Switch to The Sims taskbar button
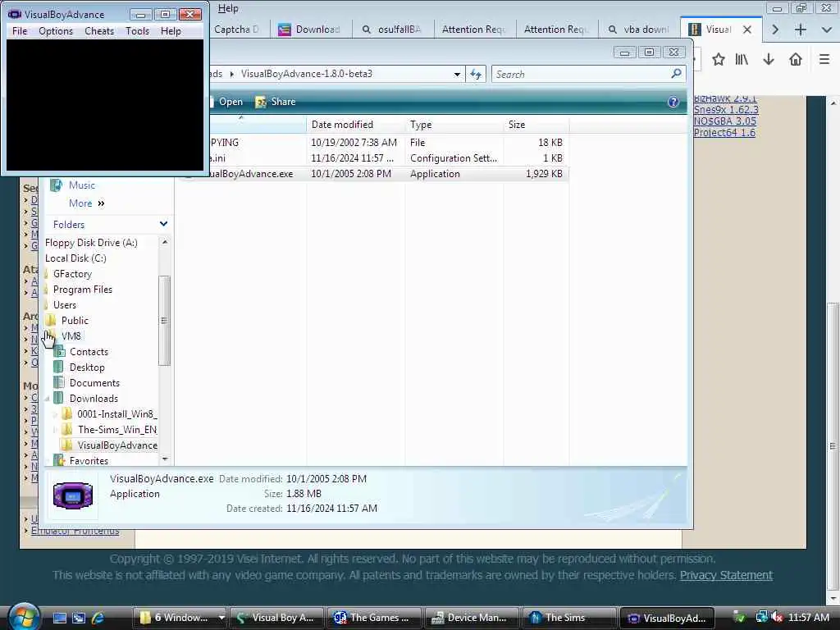This screenshot has width=840, height=630. (569, 618)
